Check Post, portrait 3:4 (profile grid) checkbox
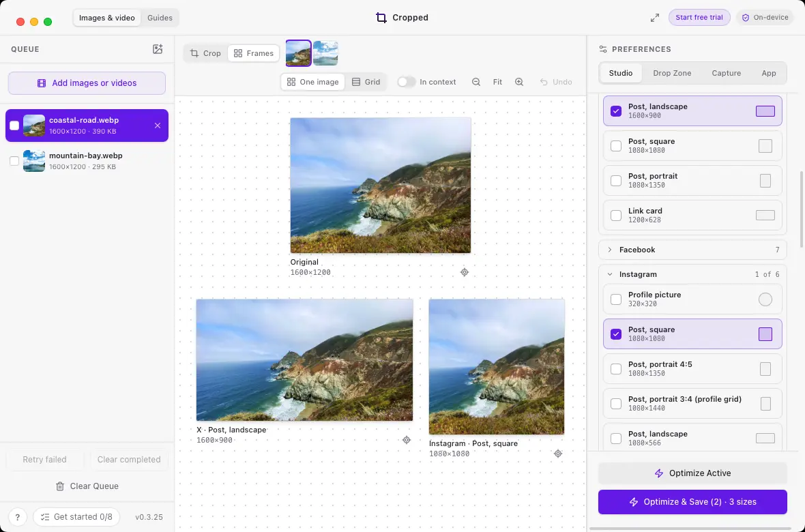Image resolution: width=805 pixels, height=532 pixels. click(x=615, y=404)
